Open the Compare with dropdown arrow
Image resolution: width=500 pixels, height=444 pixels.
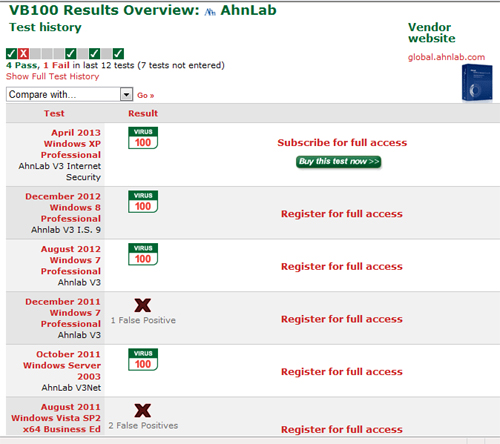[126, 95]
